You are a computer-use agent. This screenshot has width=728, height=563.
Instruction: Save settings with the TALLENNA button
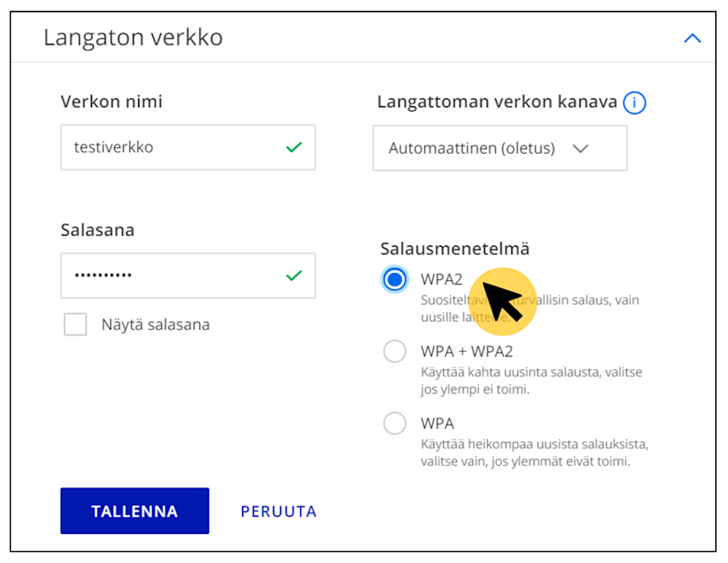click(x=134, y=511)
